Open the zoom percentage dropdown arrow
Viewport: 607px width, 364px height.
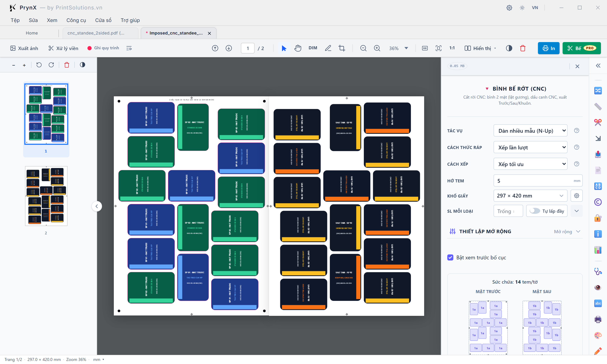[x=406, y=48]
